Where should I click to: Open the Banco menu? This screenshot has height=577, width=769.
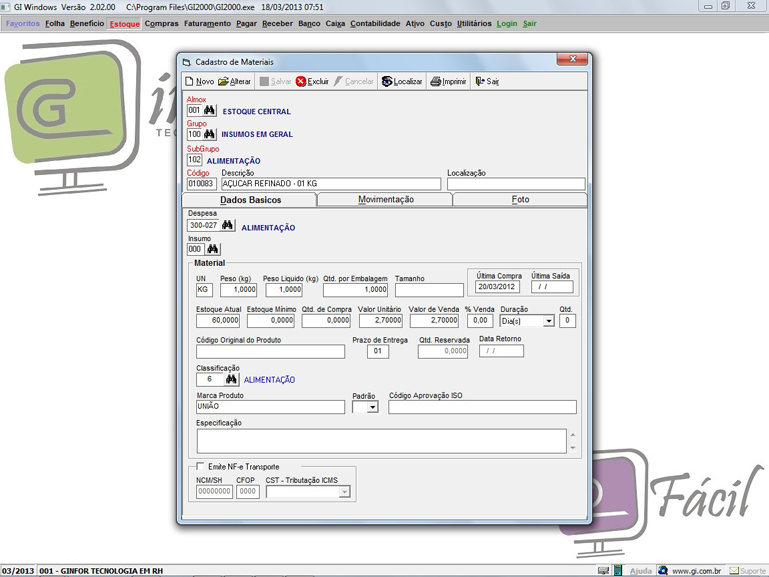pos(309,24)
